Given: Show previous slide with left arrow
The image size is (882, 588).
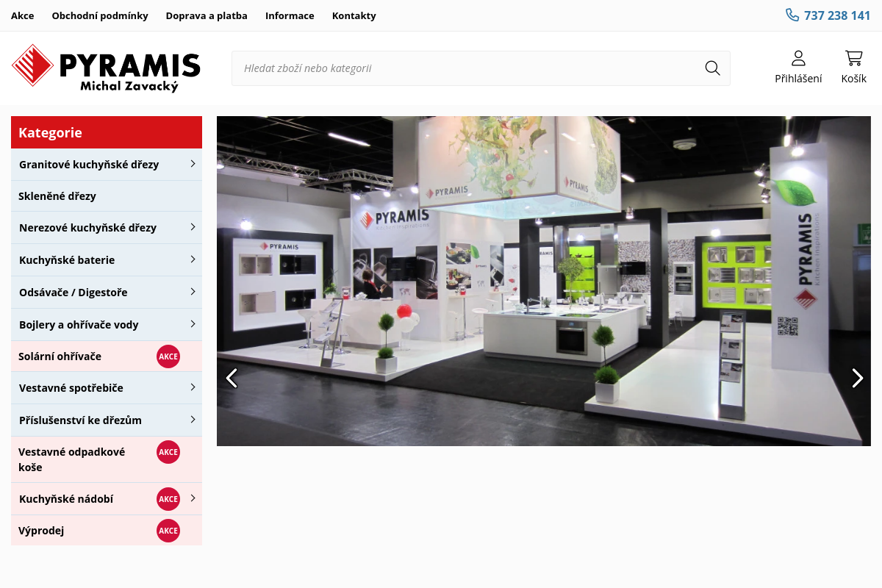Looking at the screenshot, I should 232,378.
